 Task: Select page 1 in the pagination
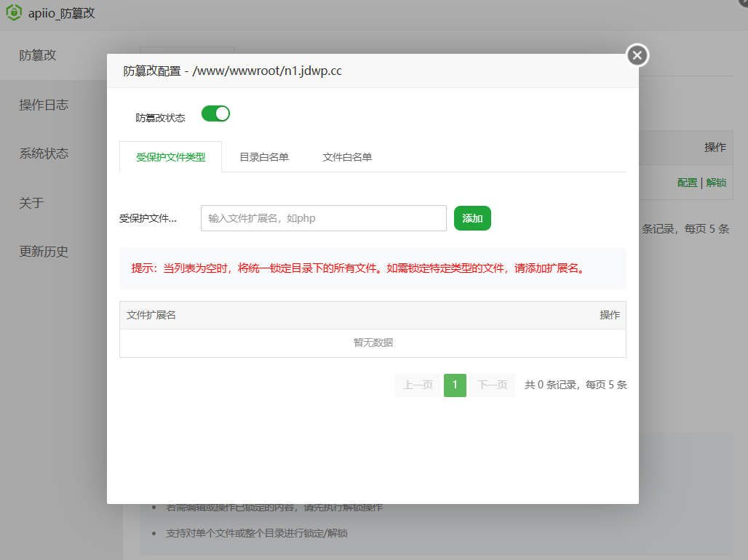click(455, 385)
